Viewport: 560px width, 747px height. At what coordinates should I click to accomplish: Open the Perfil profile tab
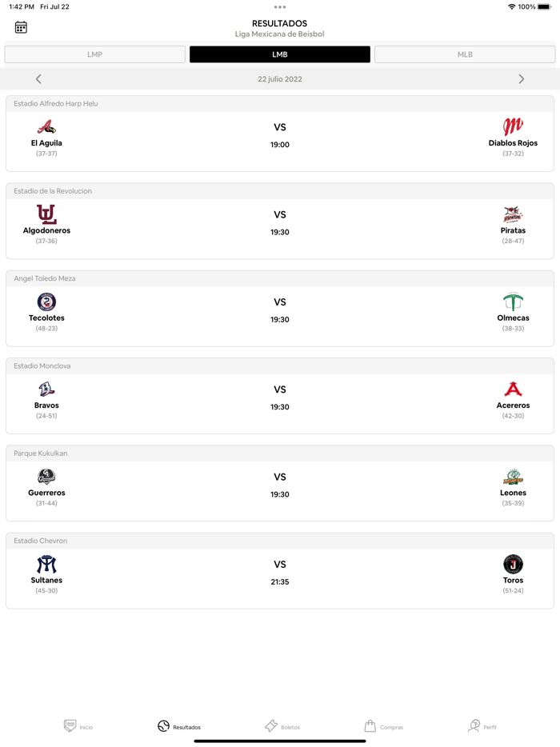point(482,726)
